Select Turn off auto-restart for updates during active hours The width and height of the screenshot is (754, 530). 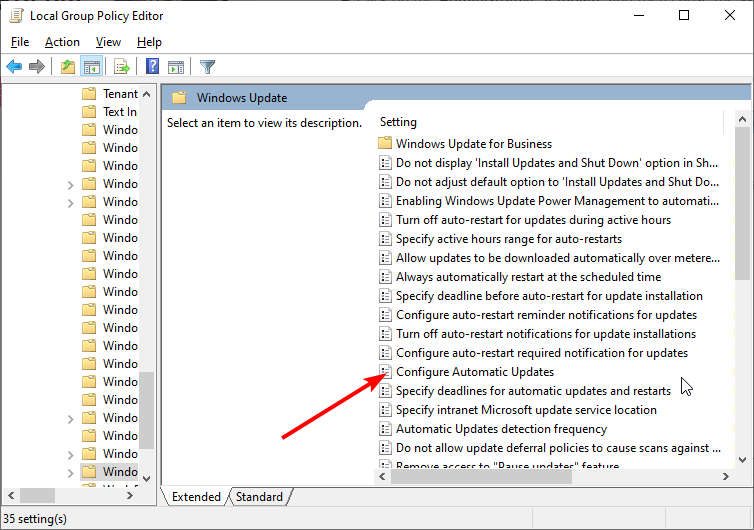[533, 220]
